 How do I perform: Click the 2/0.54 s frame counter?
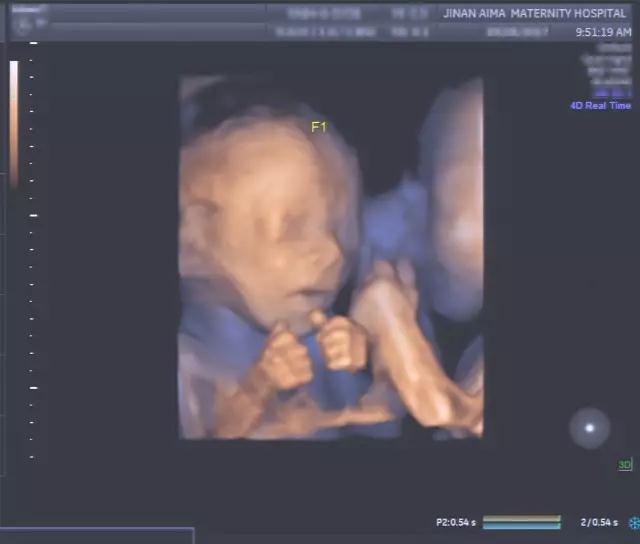click(x=599, y=523)
